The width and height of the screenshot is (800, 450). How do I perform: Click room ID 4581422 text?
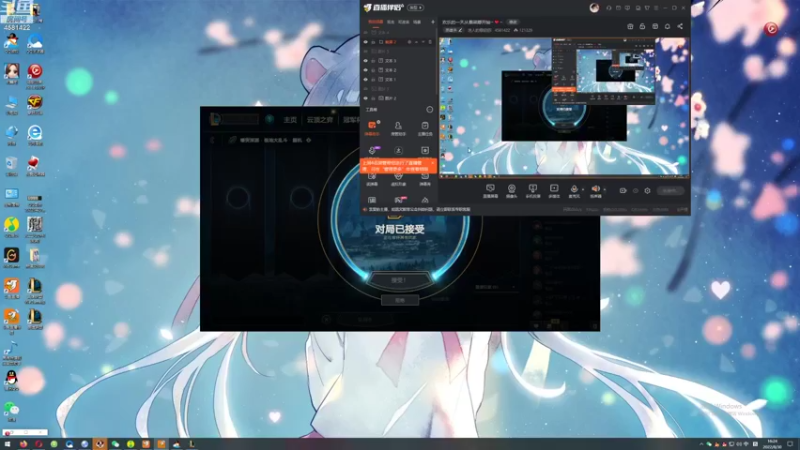[x=503, y=31]
